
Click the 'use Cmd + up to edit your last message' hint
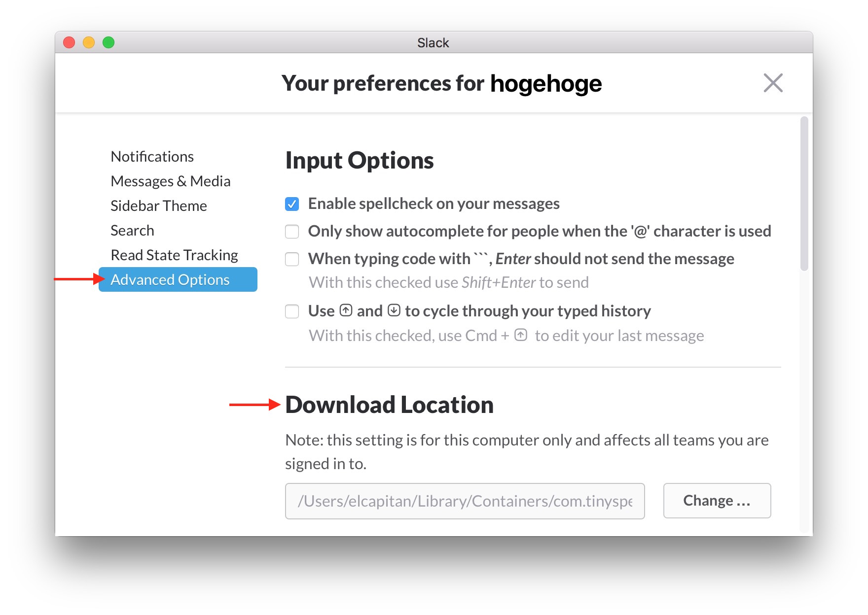click(506, 336)
